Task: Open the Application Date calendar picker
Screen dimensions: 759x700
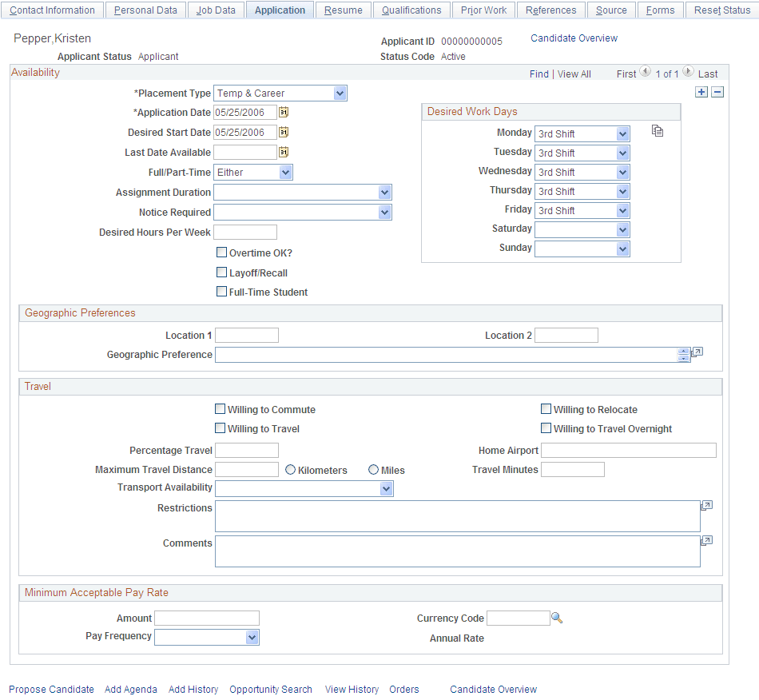Action: tap(284, 112)
